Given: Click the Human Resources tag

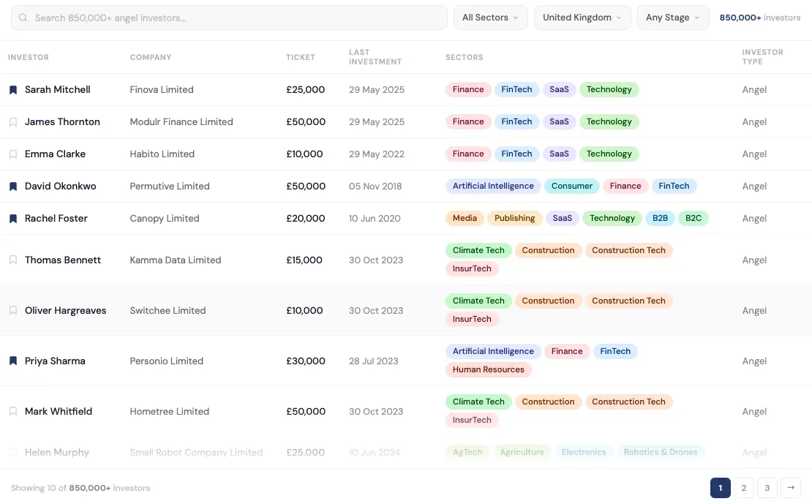Looking at the screenshot, I should 489,369.
